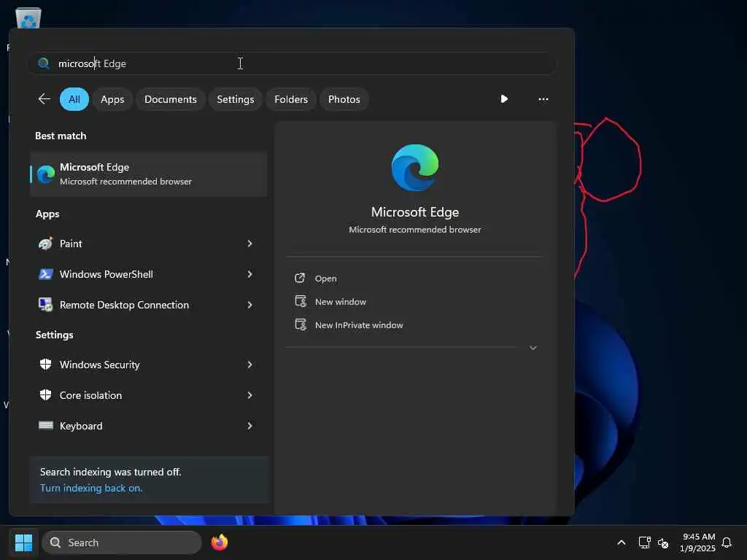The width and height of the screenshot is (747, 560).
Task: Click the Keyboard settings icon
Action: tap(46, 425)
